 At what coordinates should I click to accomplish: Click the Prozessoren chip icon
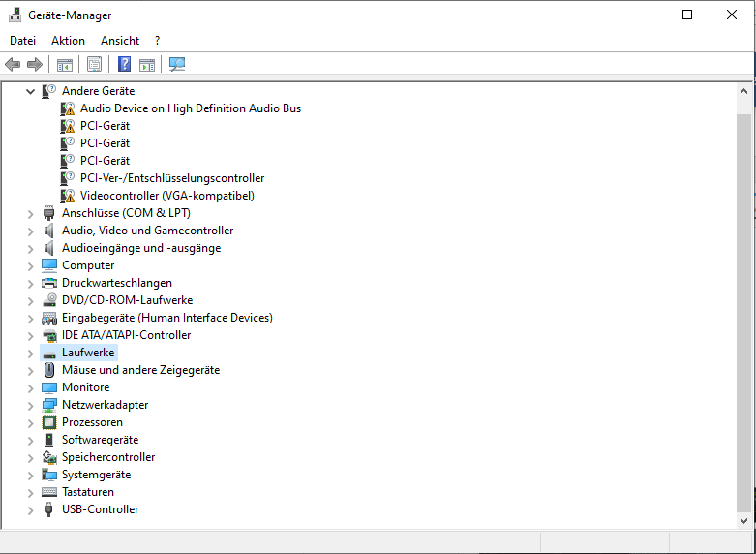(48, 422)
